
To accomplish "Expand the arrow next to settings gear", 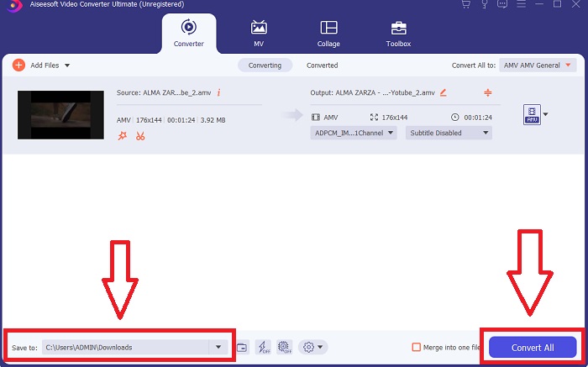I will [320, 347].
